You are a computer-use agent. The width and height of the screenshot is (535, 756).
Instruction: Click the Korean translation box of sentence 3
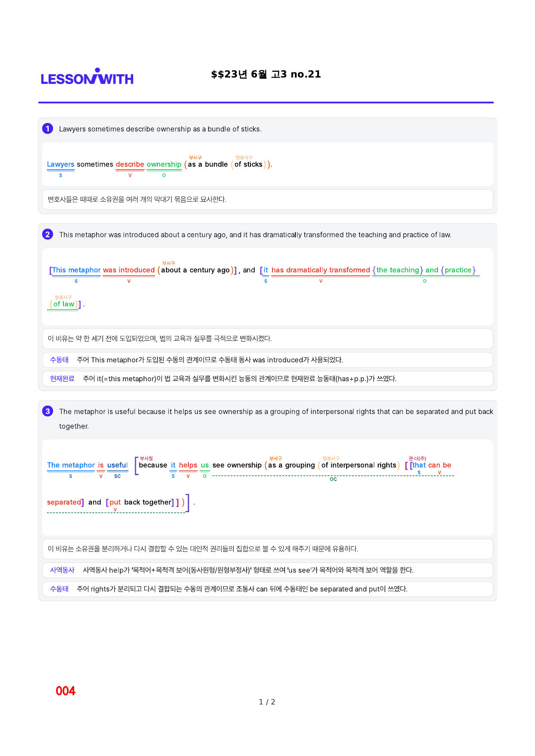(268, 549)
